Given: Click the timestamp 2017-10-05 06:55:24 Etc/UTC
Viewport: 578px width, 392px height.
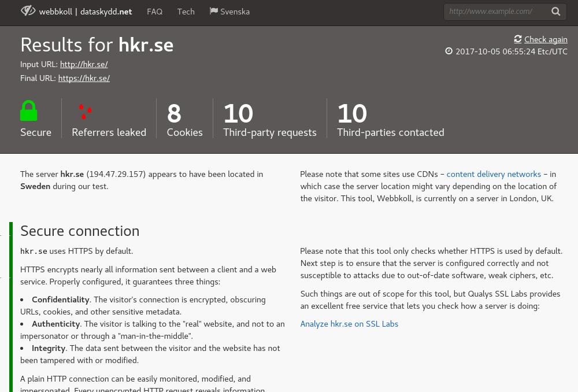Looking at the screenshot, I should (x=512, y=51).
